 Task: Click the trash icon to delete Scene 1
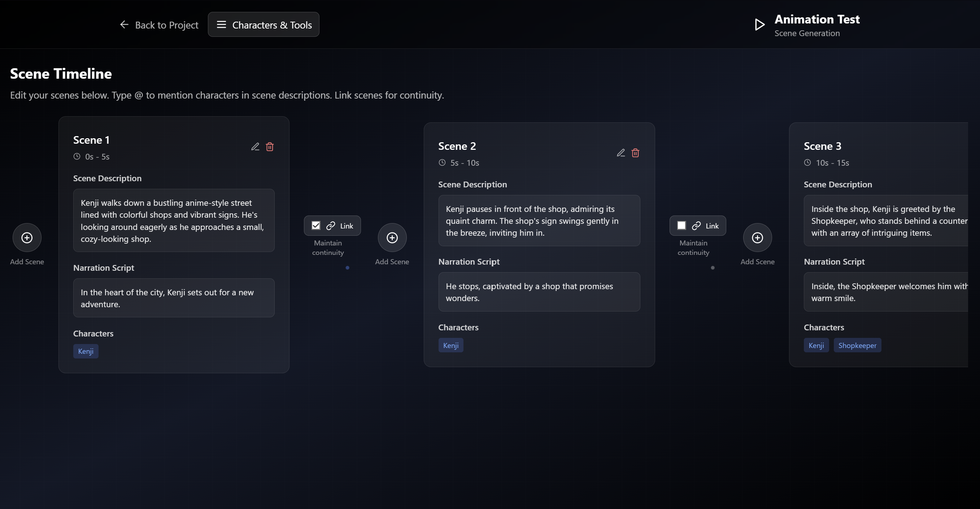coord(270,147)
